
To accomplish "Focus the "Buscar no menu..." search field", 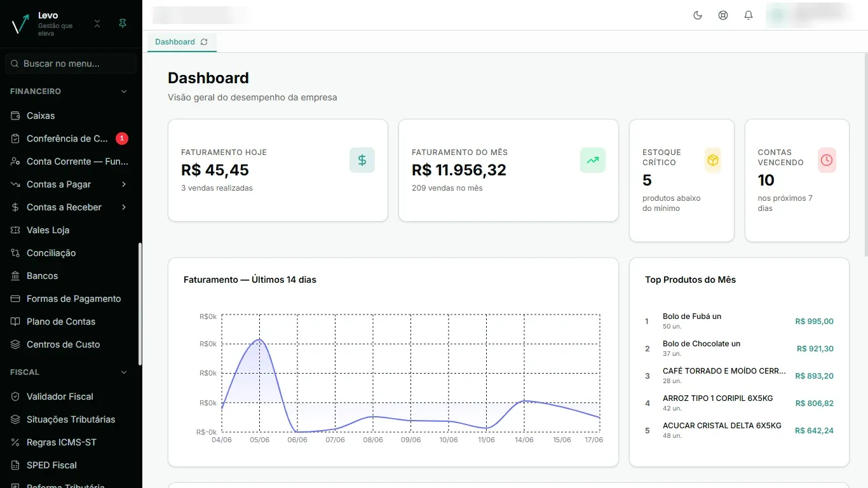I will point(71,64).
